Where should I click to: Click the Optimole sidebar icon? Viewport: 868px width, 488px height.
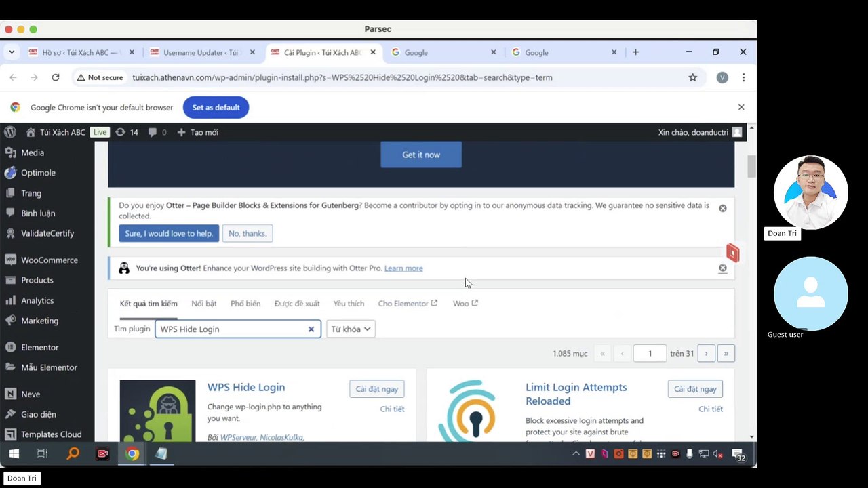pos(10,173)
